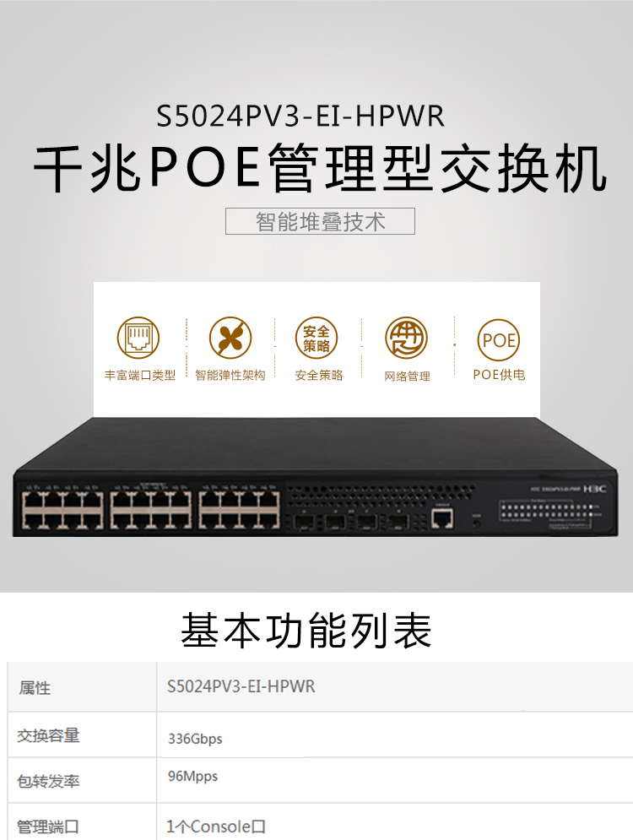This screenshot has width=633, height=840.
Task: Click the 336Gbps value cell
Action: coord(395,734)
